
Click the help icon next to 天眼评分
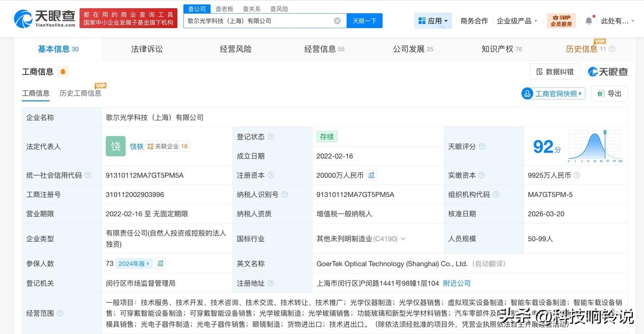pyautogui.click(x=483, y=147)
